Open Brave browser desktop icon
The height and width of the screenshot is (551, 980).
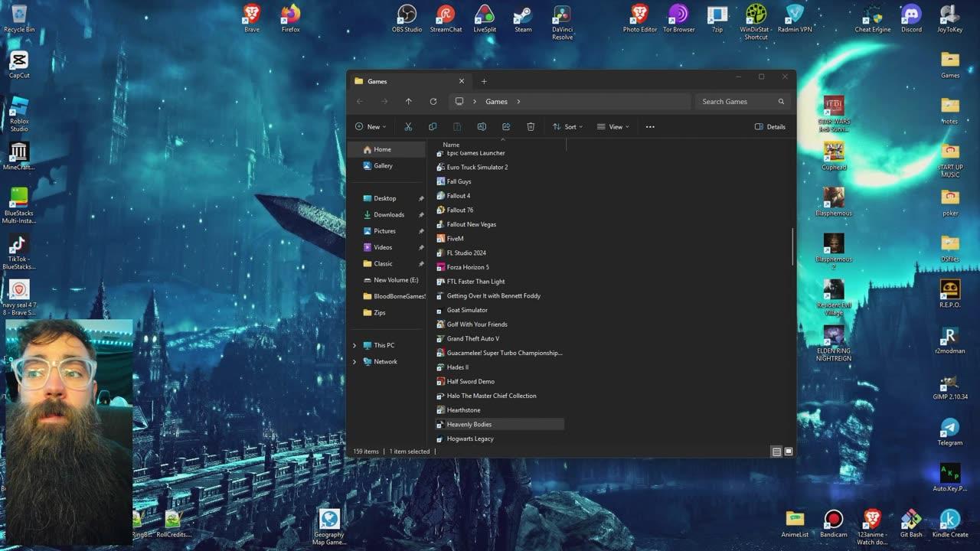pos(252,19)
